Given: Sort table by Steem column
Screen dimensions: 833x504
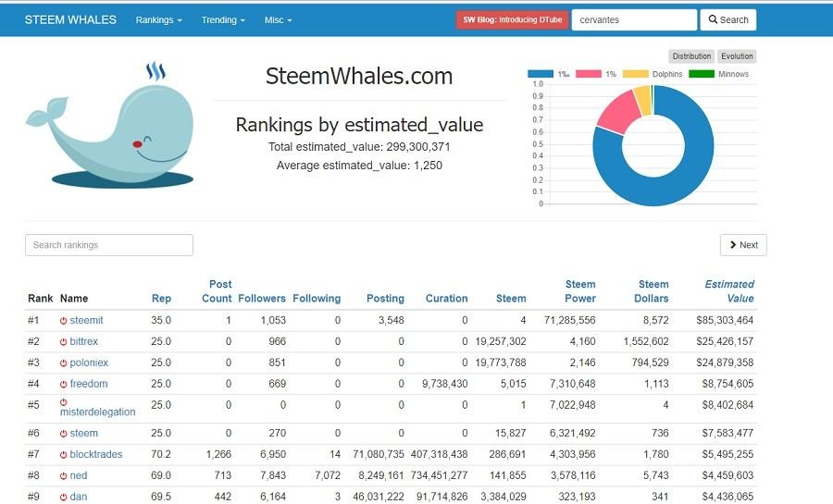Looking at the screenshot, I should click(x=511, y=298).
